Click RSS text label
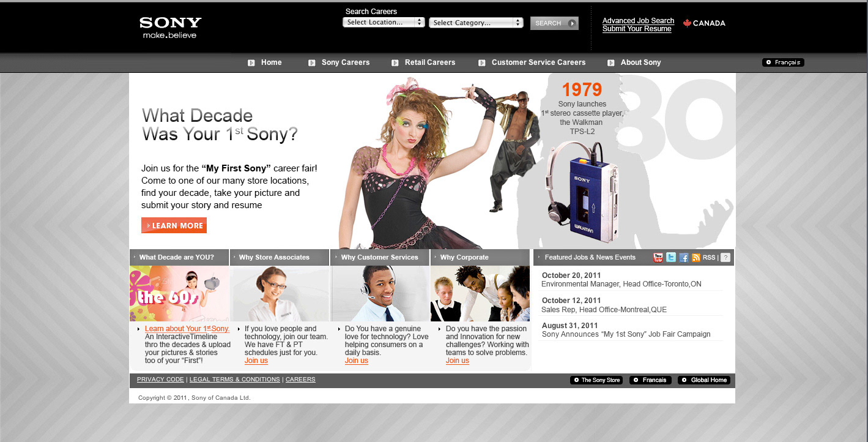 point(709,258)
